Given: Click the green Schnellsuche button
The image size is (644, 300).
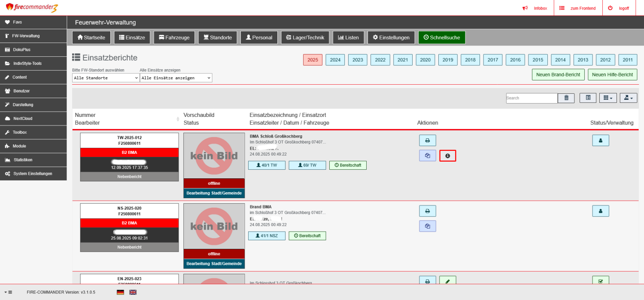Looking at the screenshot, I should pos(441,37).
